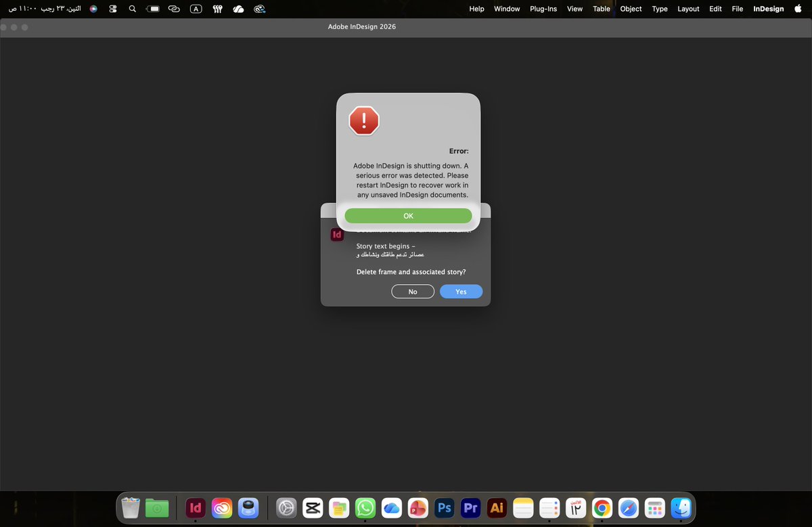Click the Spotlight search icon
This screenshot has height=527, width=812.
(132, 9)
